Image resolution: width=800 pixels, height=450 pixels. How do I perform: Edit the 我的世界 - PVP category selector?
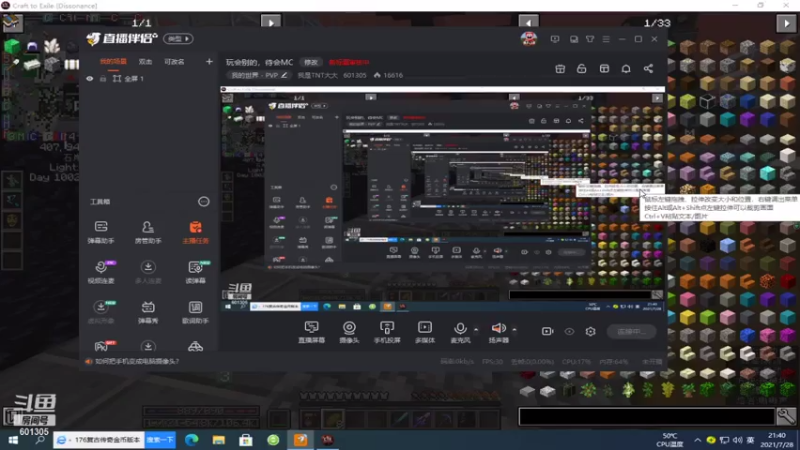259,75
